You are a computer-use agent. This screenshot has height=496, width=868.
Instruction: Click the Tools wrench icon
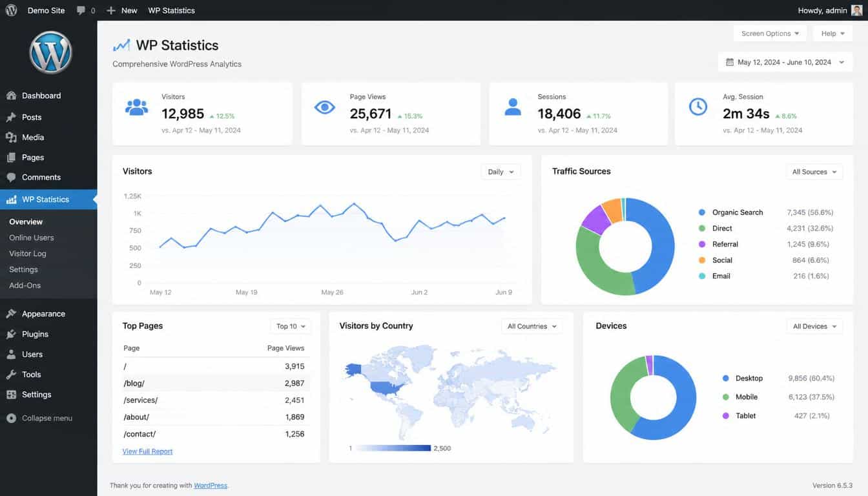point(11,375)
